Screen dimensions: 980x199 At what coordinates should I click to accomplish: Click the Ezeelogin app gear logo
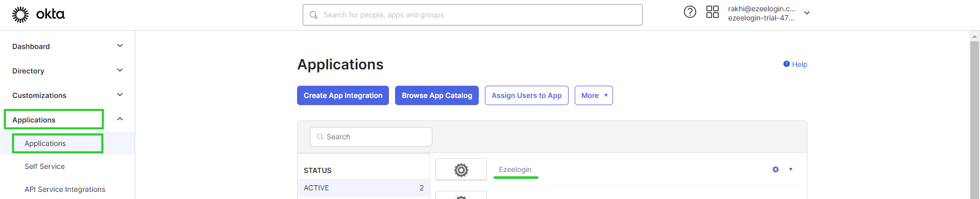click(x=461, y=169)
